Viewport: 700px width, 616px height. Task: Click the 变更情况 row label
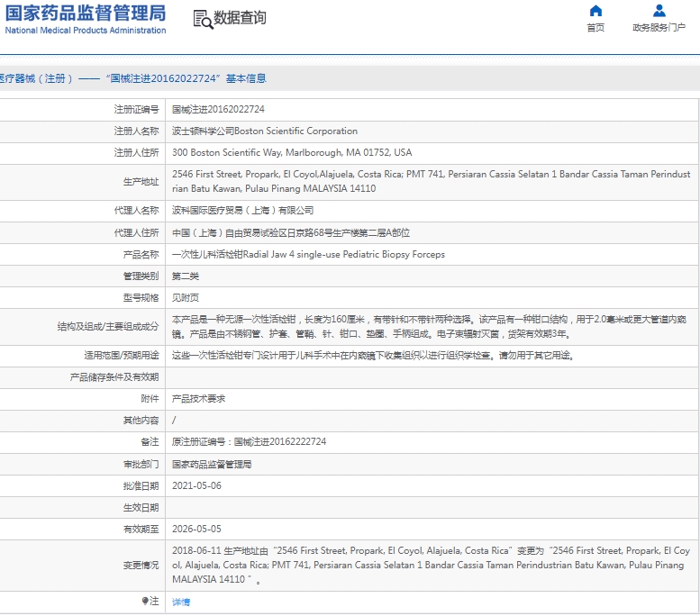coord(141,565)
